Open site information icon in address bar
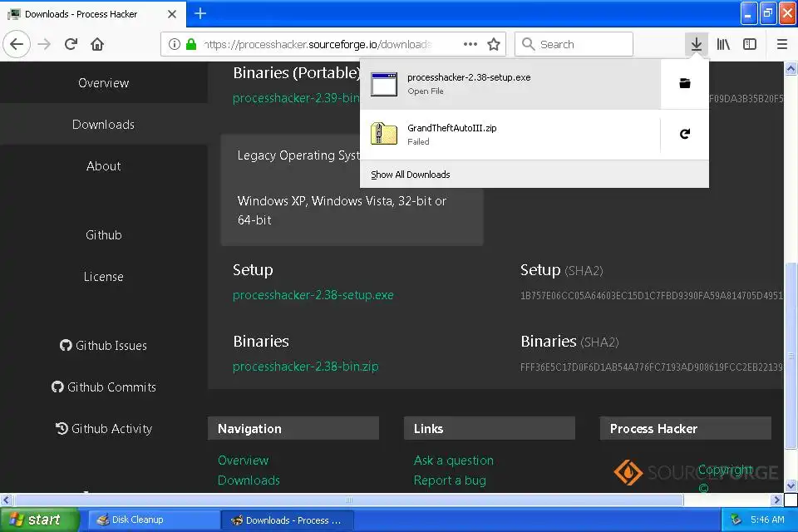Screen dimensions: 798x532 coord(174,44)
